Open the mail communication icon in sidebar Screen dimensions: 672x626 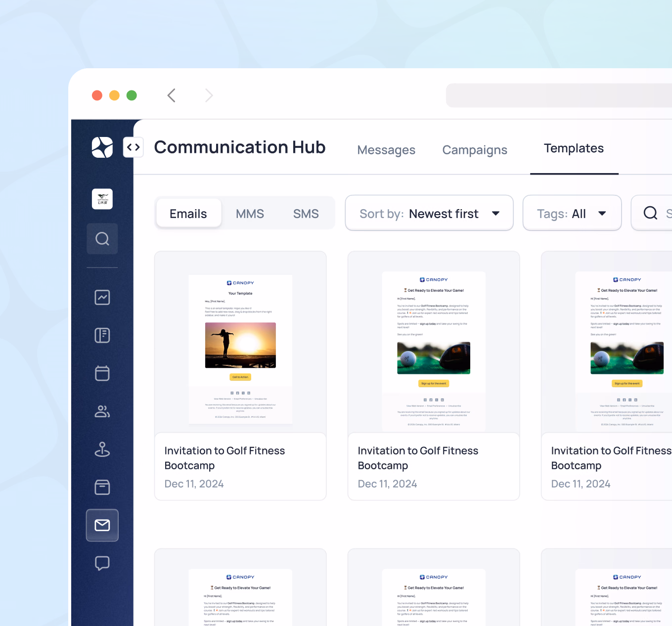(102, 525)
